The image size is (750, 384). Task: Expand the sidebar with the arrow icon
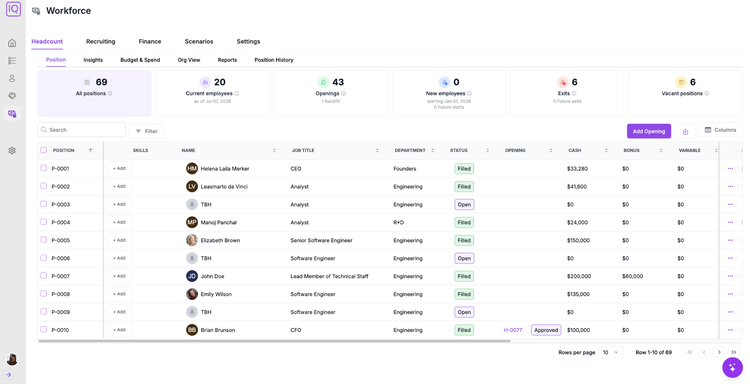click(x=9, y=375)
